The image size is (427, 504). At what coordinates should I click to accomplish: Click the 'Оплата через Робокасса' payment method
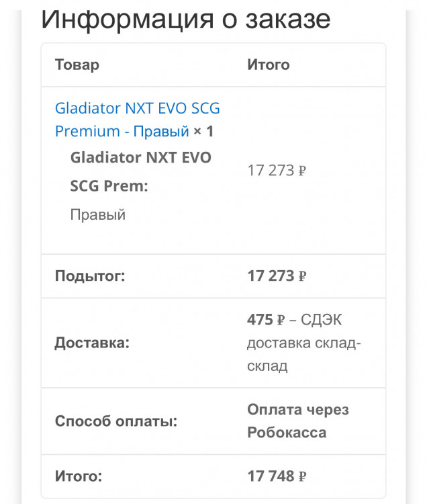click(x=297, y=421)
